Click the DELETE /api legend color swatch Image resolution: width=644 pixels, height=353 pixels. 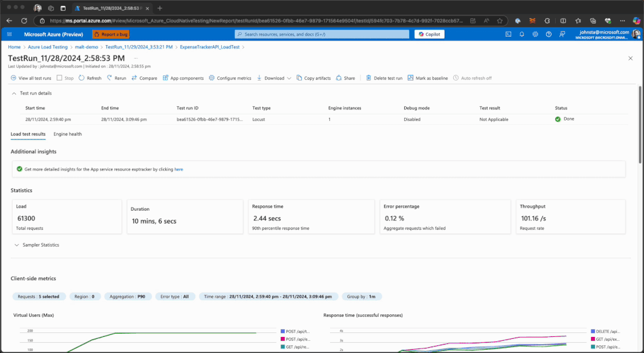[x=593, y=331]
